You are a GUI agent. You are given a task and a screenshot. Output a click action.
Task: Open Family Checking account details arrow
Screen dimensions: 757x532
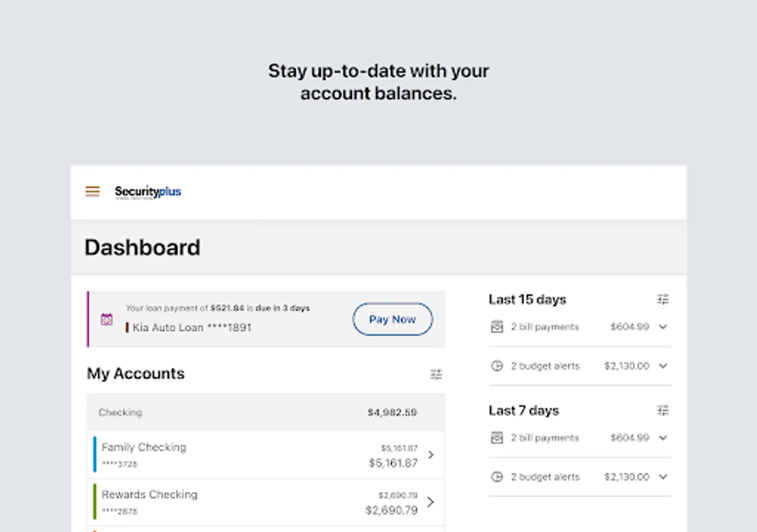click(431, 455)
